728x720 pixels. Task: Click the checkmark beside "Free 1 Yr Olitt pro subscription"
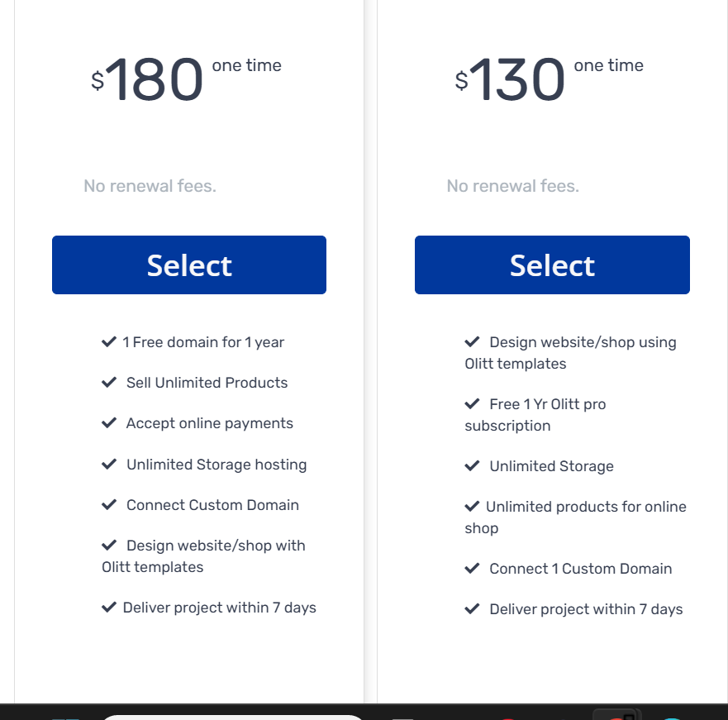[472, 404]
